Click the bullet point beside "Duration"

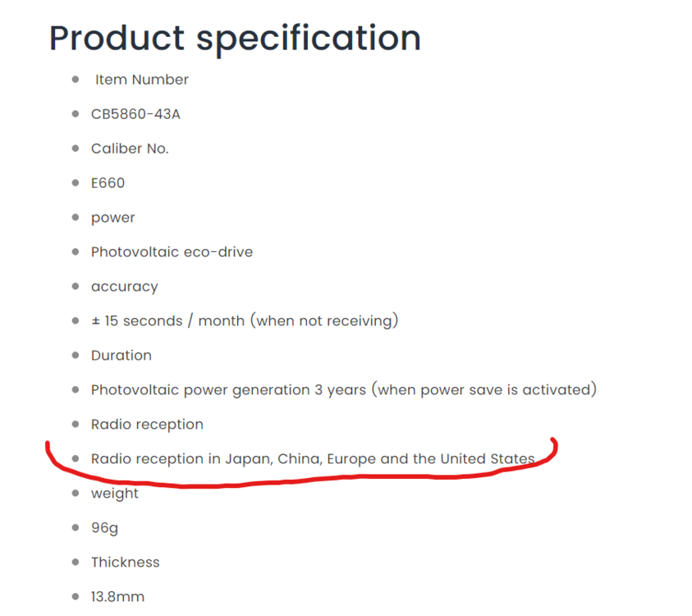(76, 356)
